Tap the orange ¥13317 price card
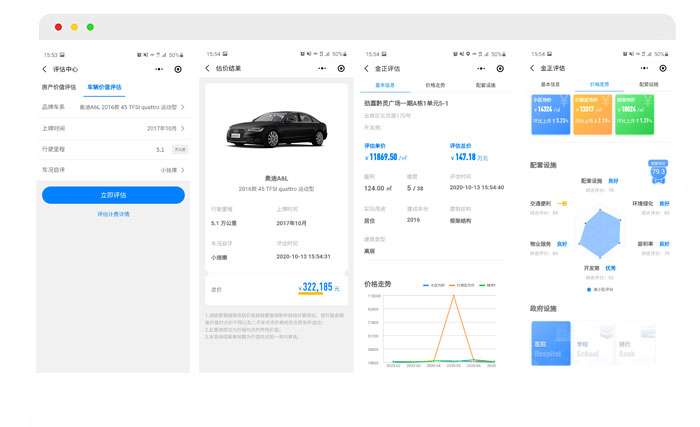 tap(592, 114)
